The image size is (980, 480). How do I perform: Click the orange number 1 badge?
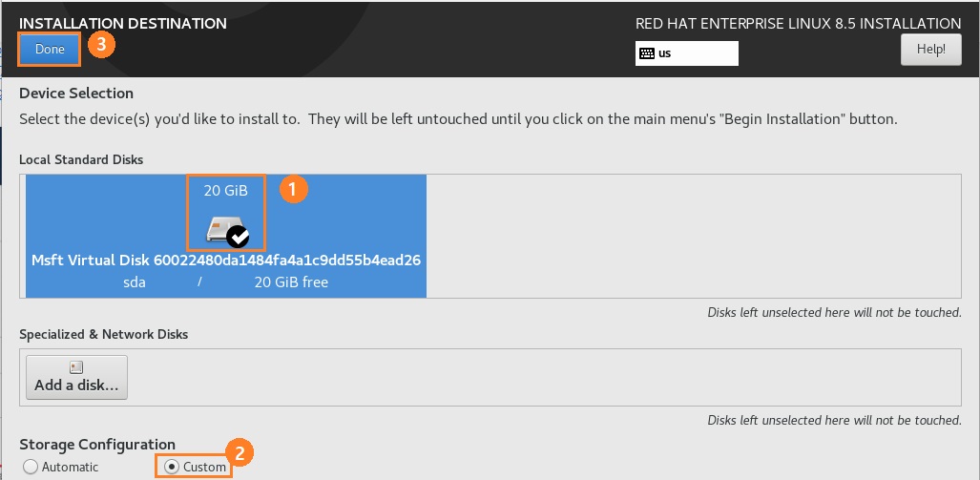pos(294,189)
